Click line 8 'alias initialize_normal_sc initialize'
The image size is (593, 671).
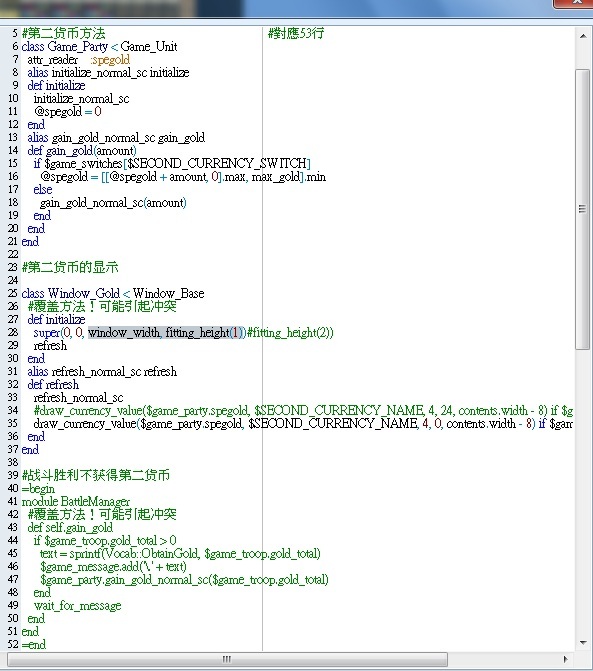(108, 73)
